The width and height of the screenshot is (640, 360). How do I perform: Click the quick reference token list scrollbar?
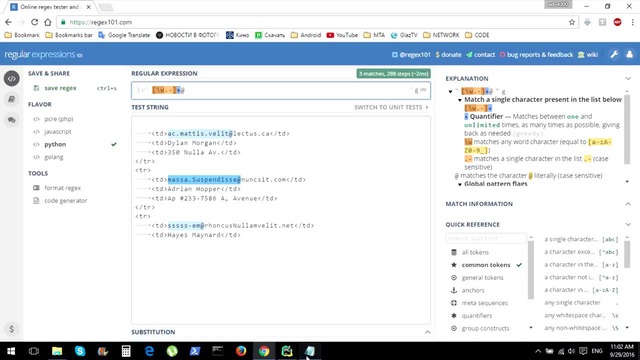coord(627,254)
